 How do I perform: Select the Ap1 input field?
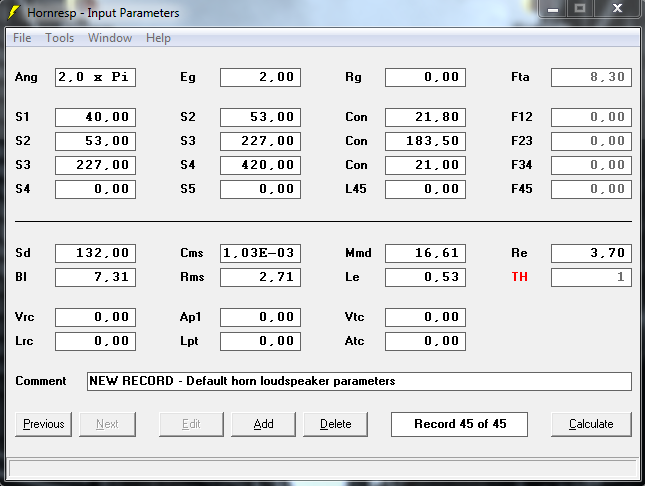point(260,317)
